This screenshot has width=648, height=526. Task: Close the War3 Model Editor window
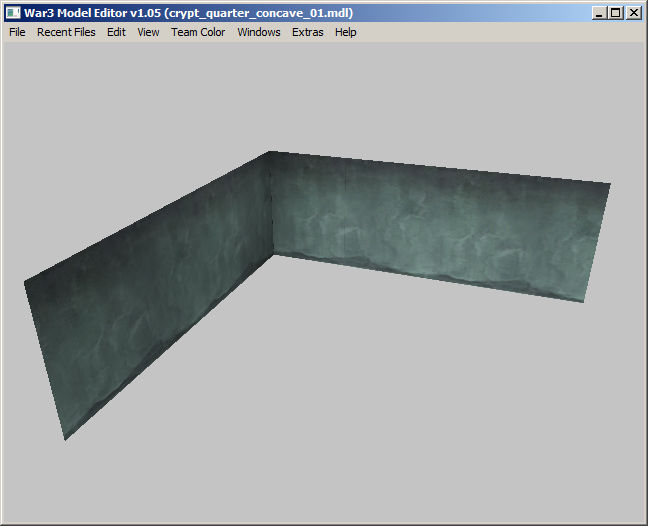(634, 13)
